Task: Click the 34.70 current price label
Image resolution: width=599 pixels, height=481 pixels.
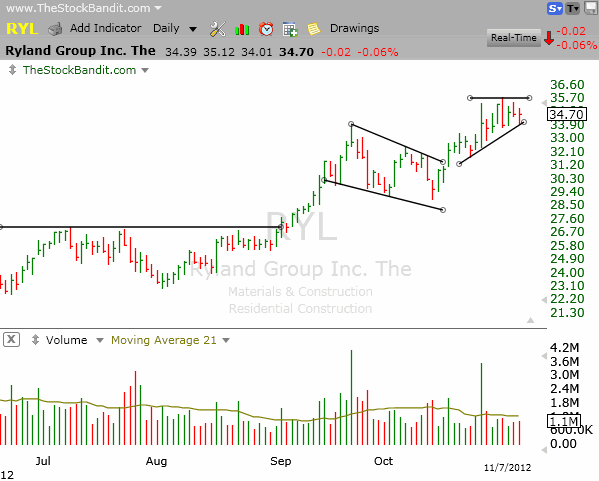Action: (x=567, y=114)
